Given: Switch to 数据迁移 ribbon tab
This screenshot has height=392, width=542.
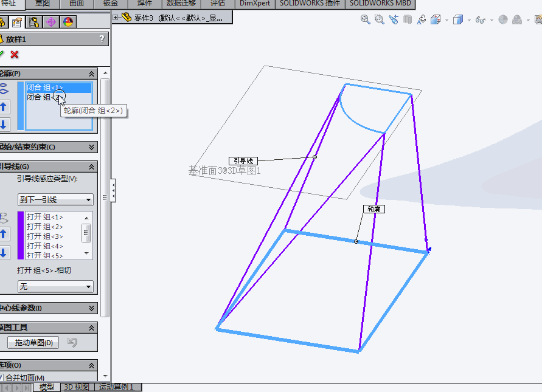Looking at the screenshot, I should 181,4.
